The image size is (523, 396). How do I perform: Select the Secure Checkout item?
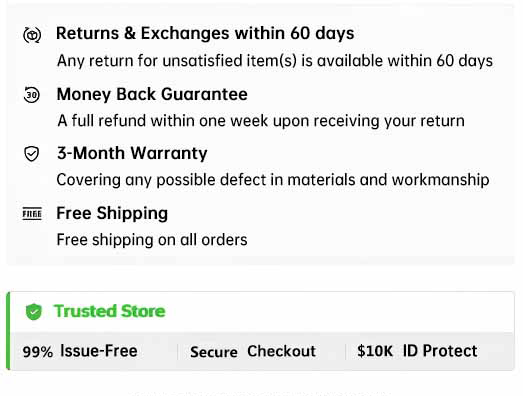pos(253,352)
